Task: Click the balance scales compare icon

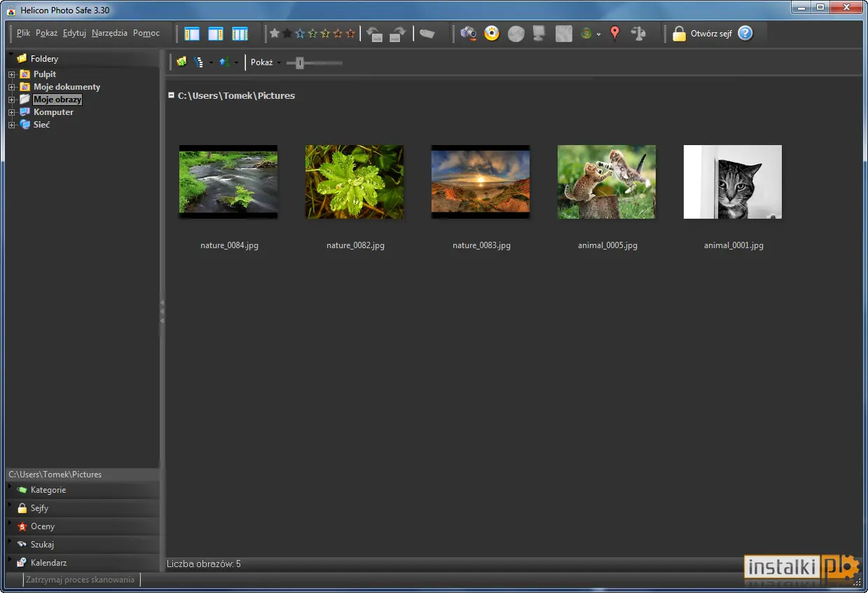Action: pos(638,33)
